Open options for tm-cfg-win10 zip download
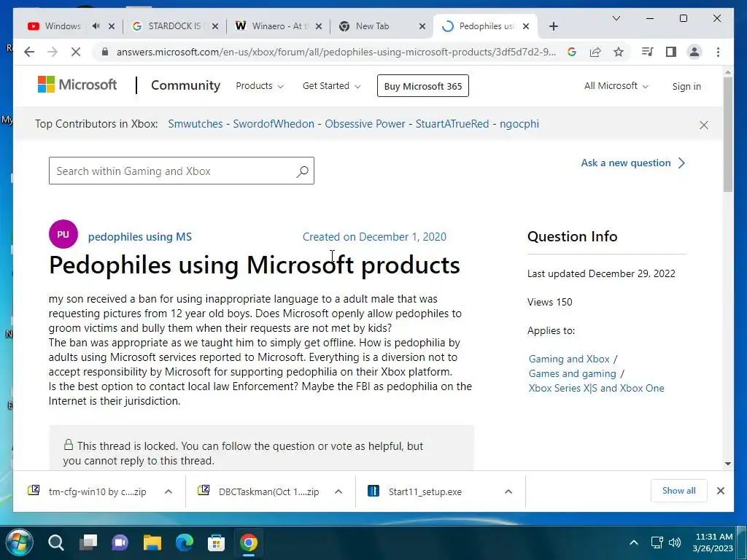 click(x=169, y=491)
